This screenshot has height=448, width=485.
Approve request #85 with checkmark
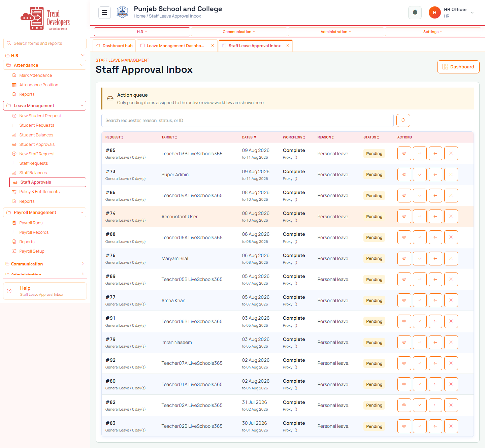point(420,154)
